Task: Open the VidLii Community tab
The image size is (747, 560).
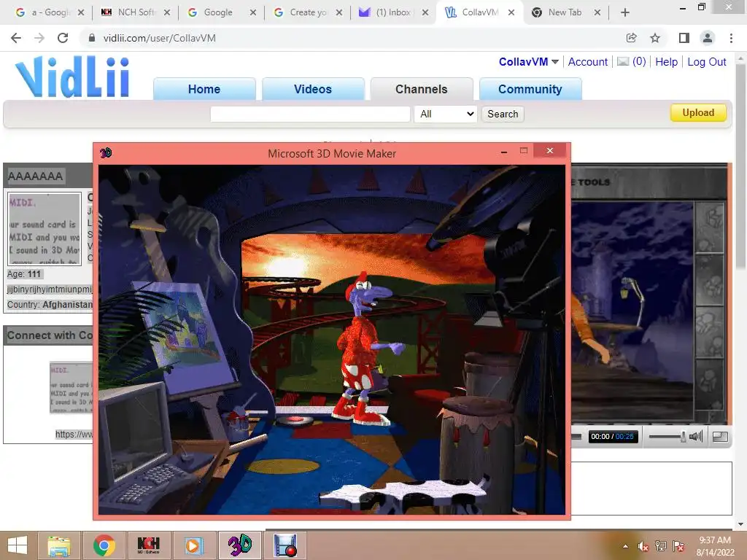Action: point(530,89)
